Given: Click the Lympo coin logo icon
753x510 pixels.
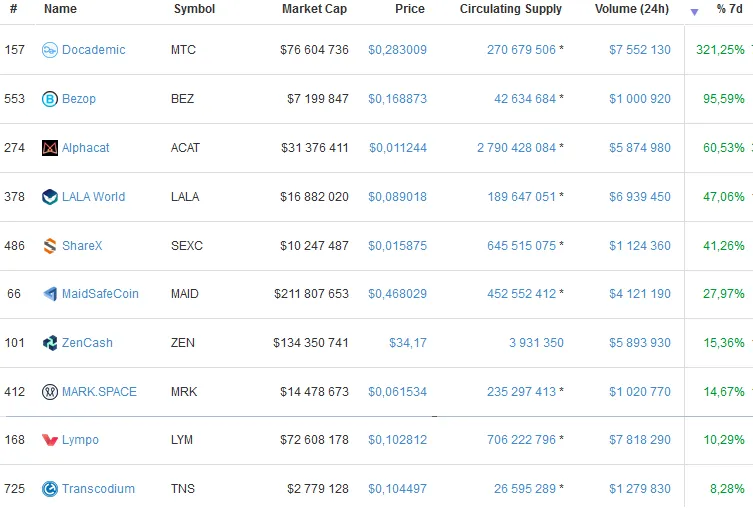Looking at the screenshot, I should click(x=50, y=440).
